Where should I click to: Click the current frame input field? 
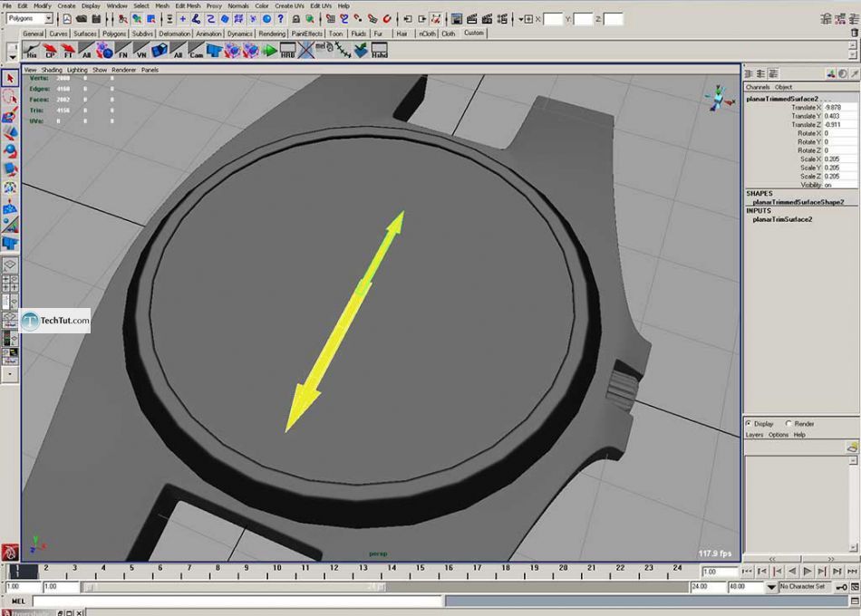[x=720, y=572]
